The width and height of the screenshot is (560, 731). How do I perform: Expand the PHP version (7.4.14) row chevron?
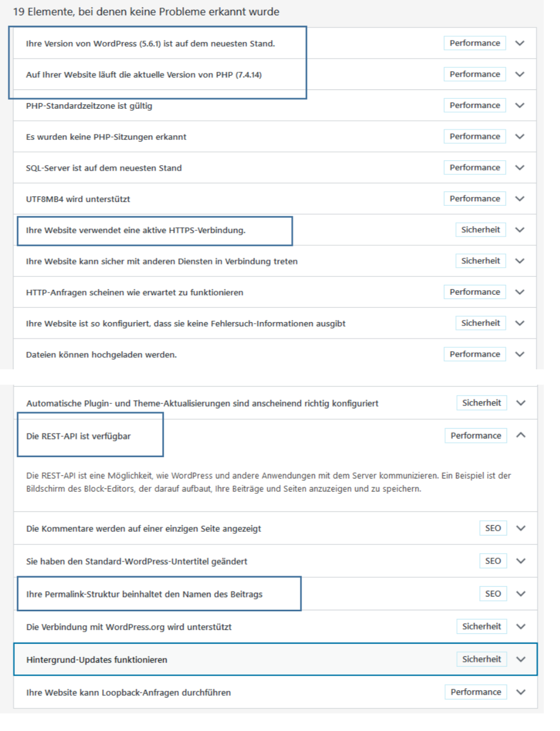pyautogui.click(x=519, y=75)
